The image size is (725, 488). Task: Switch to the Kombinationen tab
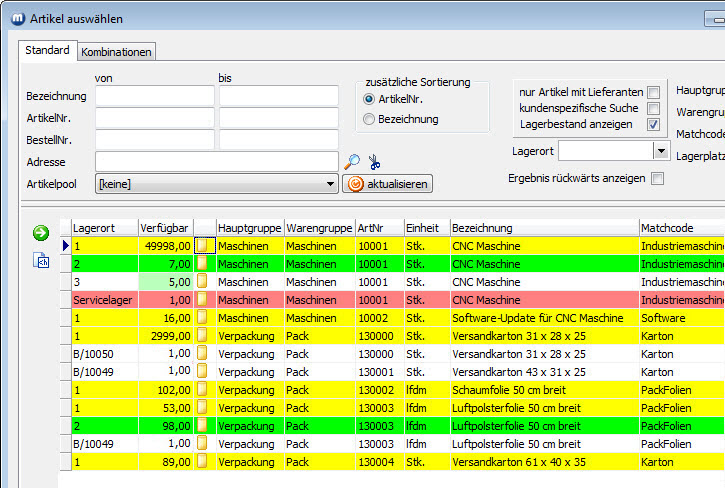[117, 51]
